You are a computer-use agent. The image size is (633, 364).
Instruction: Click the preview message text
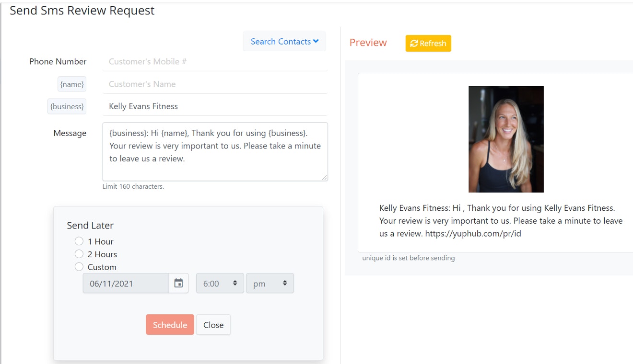[501, 221]
